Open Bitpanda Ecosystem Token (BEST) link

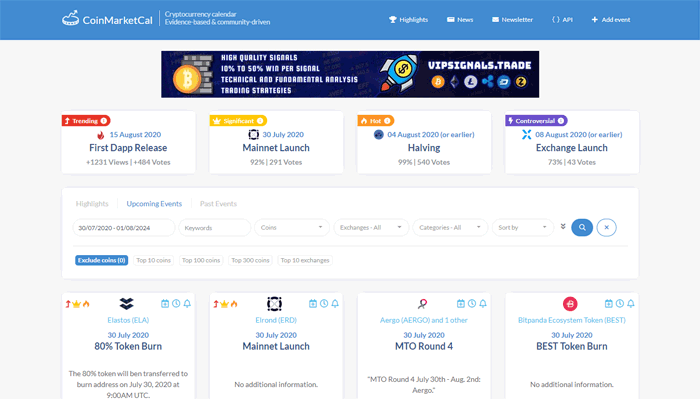(x=571, y=320)
